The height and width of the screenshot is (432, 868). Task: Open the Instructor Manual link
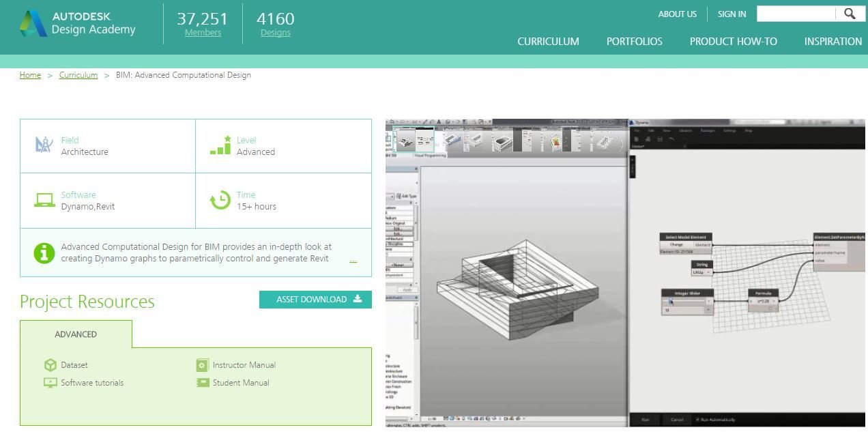[244, 365]
